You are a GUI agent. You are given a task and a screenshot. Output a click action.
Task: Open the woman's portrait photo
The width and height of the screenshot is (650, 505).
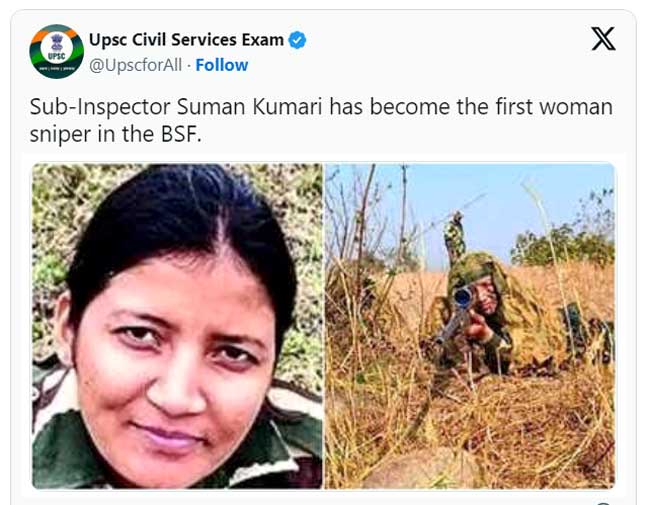pos(177,326)
